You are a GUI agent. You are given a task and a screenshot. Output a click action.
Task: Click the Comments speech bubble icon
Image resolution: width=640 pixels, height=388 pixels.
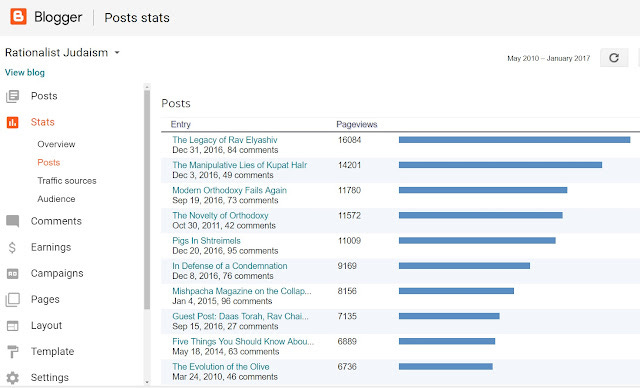click(x=13, y=221)
